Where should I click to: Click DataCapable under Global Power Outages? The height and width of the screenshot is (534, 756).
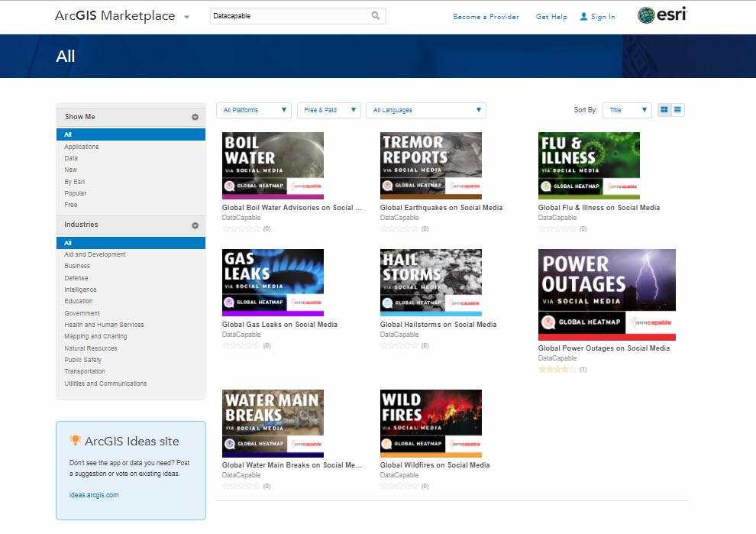tap(557, 358)
